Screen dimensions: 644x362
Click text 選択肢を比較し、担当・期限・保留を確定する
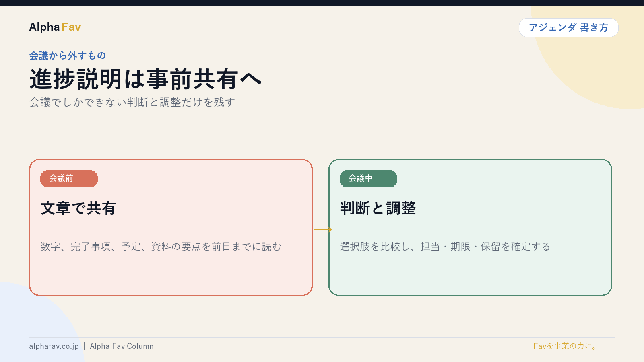(x=445, y=247)
